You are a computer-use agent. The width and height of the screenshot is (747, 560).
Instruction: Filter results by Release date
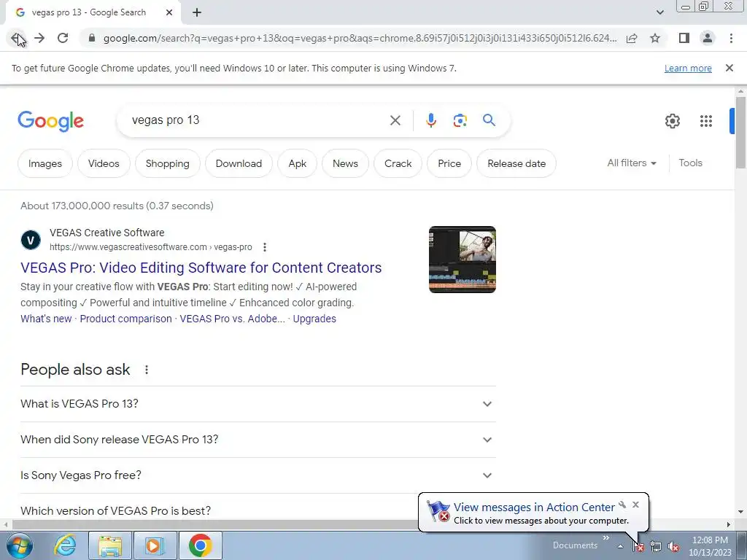coord(516,163)
